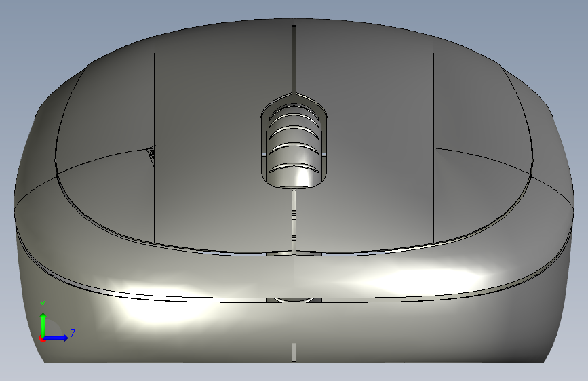588x381 pixels.
Task: Select the green Y axis arrow
Action: (43, 325)
